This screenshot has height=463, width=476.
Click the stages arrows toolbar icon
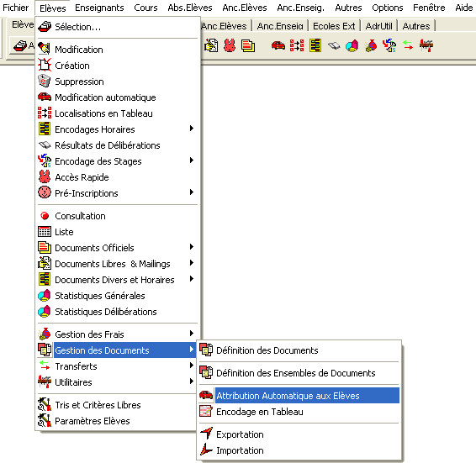[389, 45]
